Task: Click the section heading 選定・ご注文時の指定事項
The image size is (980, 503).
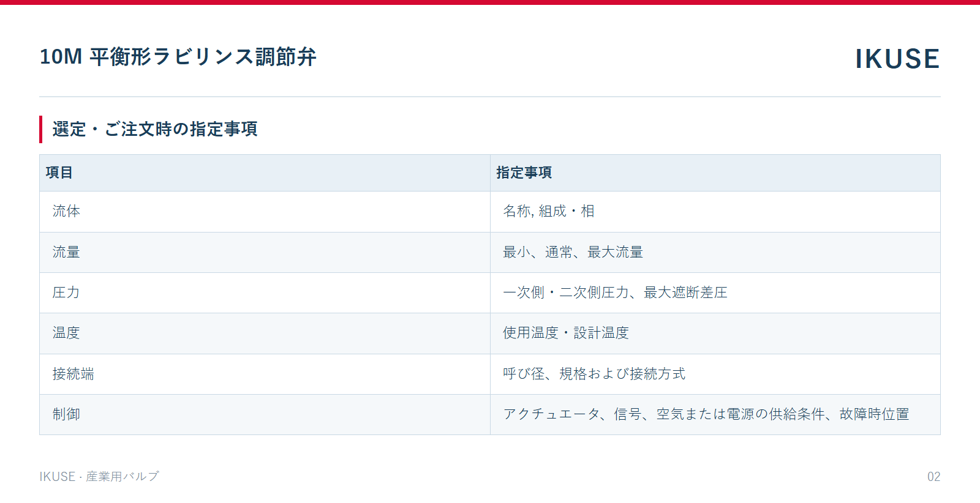Action: (155, 129)
